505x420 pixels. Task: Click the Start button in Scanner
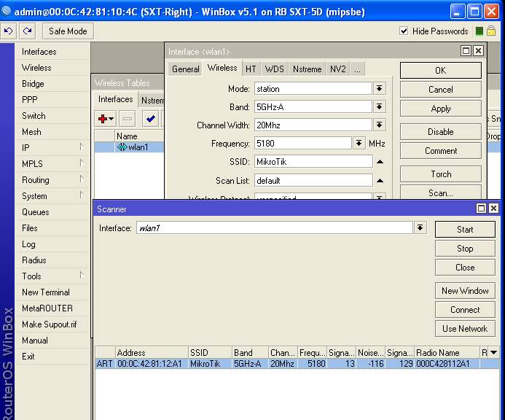pos(465,229)
